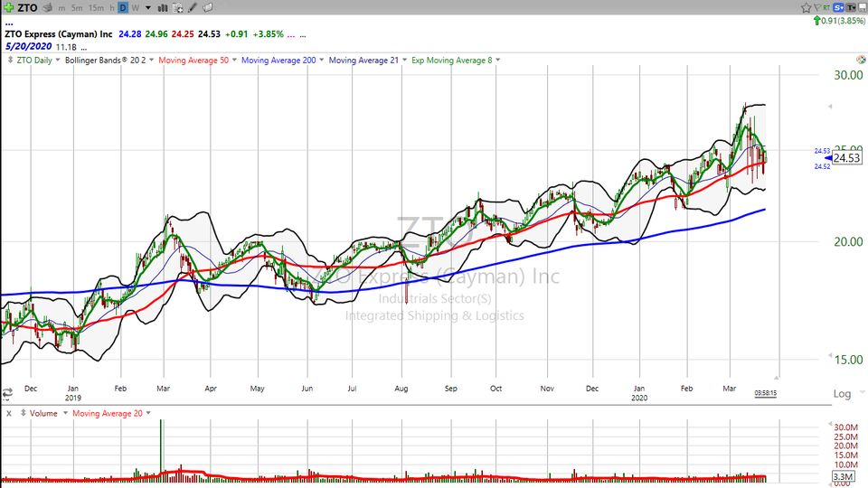The image size is (868, 488).
Task: Click the up/down arrows beside ZTO Daily
Action: pyautogui.click(x=10, y=60)
